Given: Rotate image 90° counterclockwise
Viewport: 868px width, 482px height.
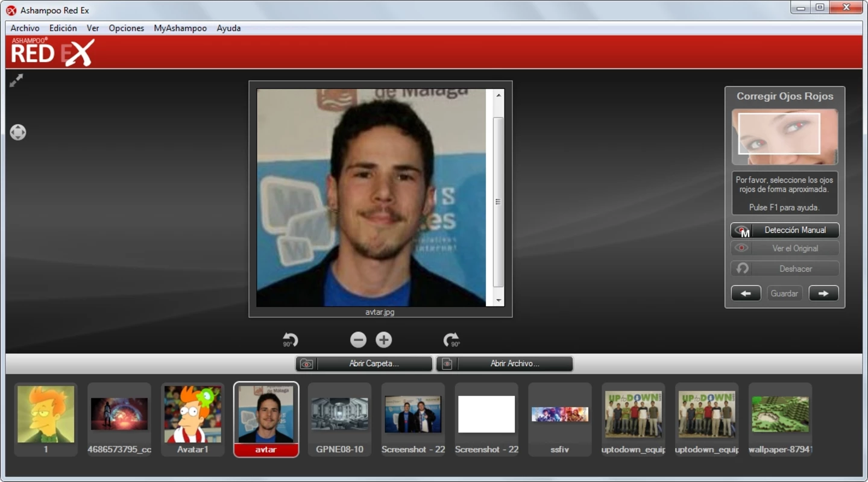Looking at the screenshot, I should (x=291, y=340).
